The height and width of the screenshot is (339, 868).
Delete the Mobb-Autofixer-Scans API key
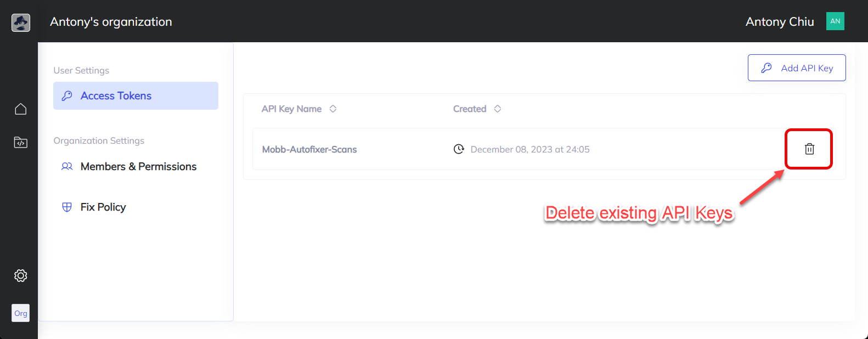[x=809, y=149]
